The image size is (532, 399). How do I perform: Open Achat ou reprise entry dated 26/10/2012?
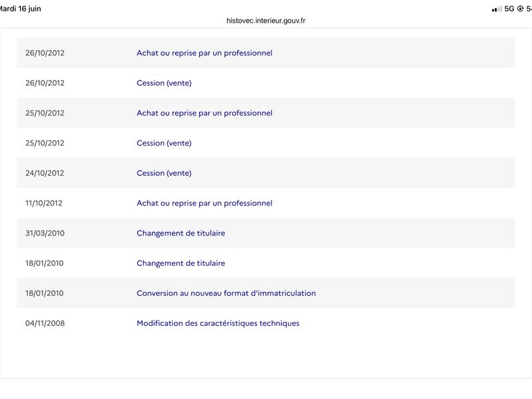pyautogui.click(x=204, y=53)
